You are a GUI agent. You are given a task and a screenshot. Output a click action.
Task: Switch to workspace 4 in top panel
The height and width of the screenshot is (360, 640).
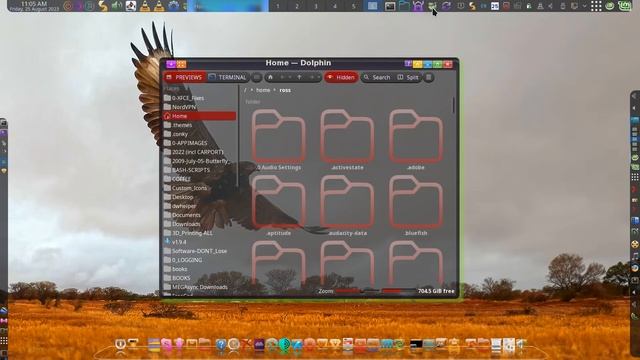335,6
